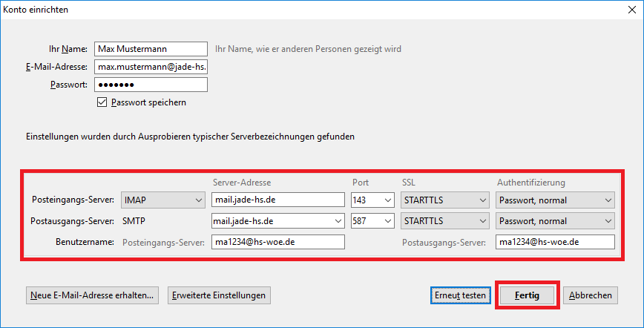The width and height of the screenshot is (644, 328).
Task: Click the Postausgangs-Server Benutzername field
Action: 555,242
